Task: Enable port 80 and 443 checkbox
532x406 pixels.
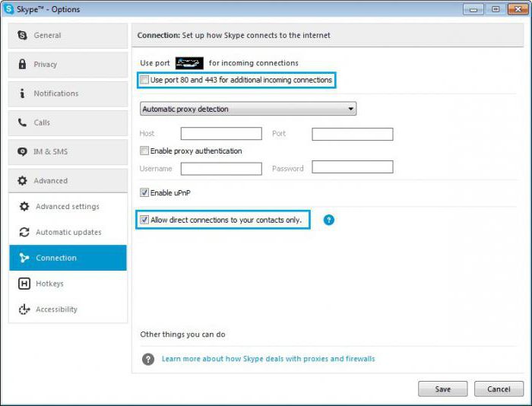Action: pos(144,80)
